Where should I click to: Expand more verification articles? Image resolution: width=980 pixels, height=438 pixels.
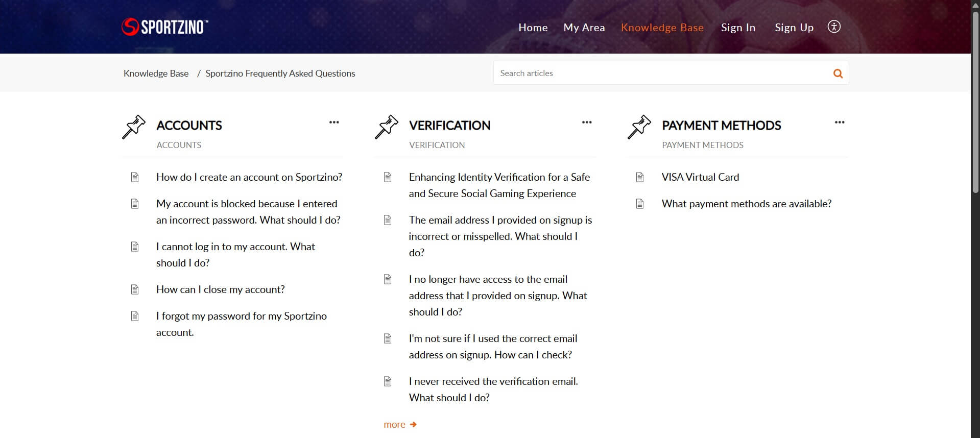[400, 424]
